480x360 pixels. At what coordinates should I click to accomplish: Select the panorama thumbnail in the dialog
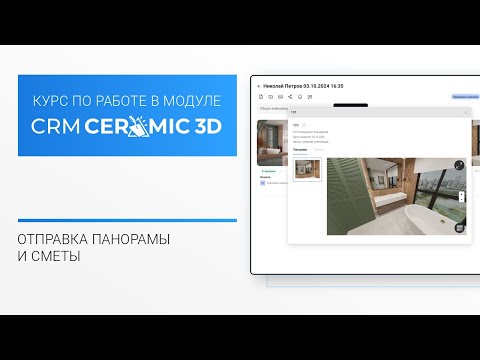pos(307,169)
